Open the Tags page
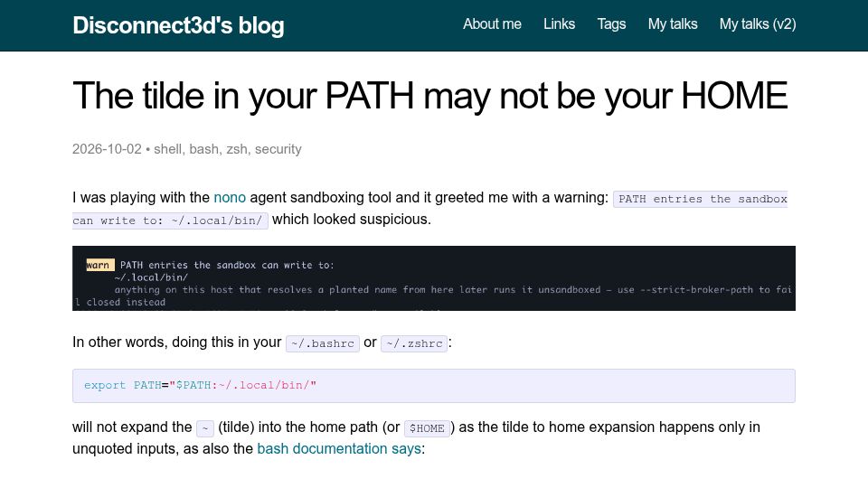 click(x=611, y=24)
